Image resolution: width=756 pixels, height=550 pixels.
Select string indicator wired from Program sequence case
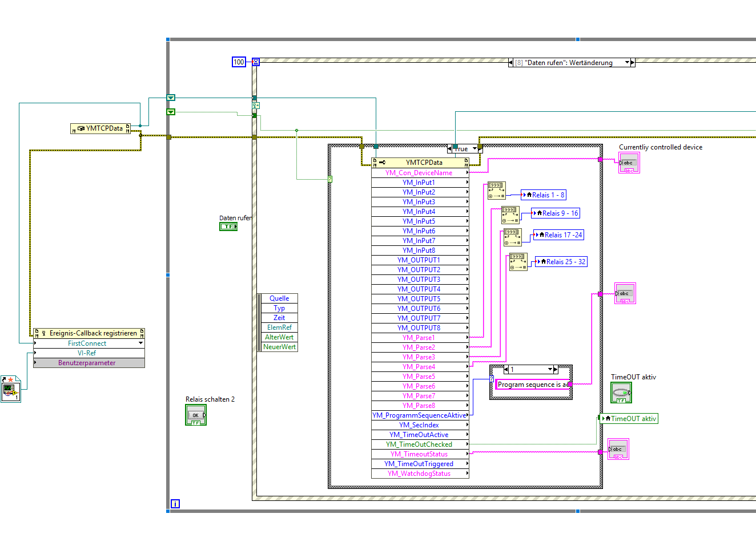point(625,294)
